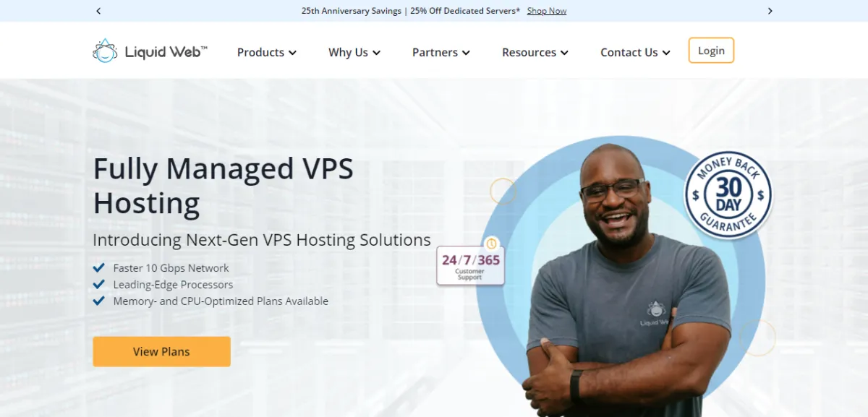The height and width of the screenshot is (417, 868).
Task: Click the clock icon above the support badge
Action: coord(492,244)
